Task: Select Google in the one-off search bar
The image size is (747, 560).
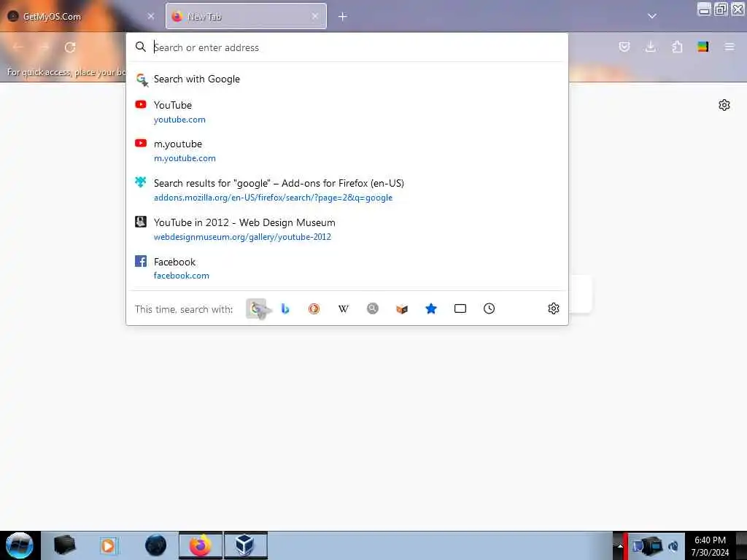Action: point(256,309)
